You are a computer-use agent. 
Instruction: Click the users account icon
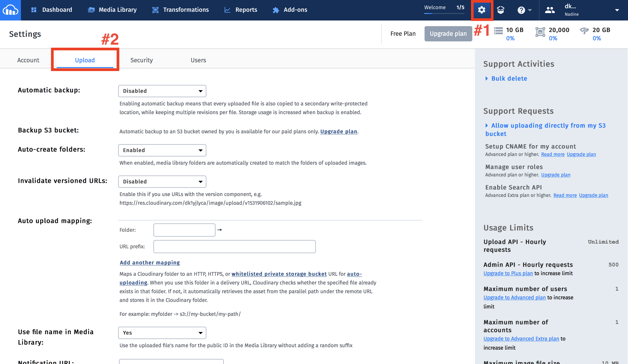click(549, 10)
